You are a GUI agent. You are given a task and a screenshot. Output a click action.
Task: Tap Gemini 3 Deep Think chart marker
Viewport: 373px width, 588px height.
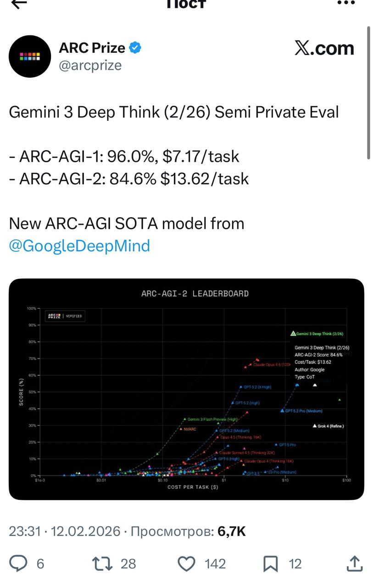coord(293,334)
